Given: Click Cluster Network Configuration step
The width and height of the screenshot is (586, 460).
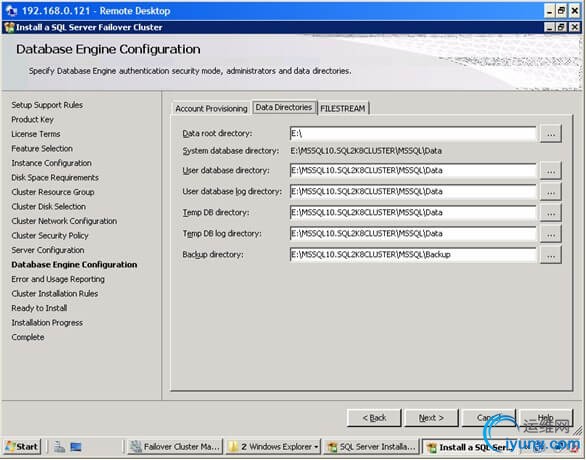Looking at the screenshot, I should tap(64, 221).
